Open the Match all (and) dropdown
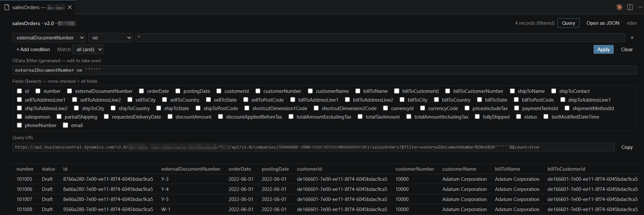 point(88,50)
